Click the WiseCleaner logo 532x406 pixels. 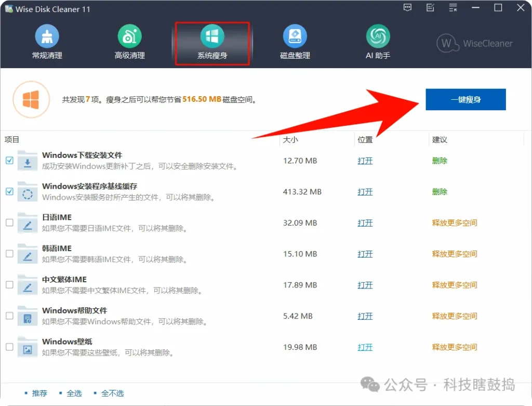(x=475, y=44)
